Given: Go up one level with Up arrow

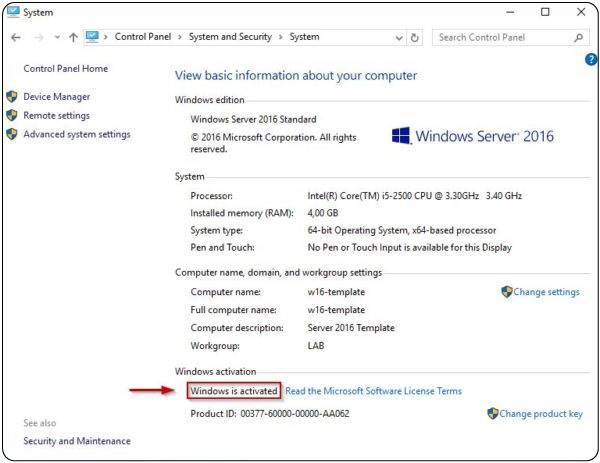Looking at the screenshot, I should pos(73,37).
